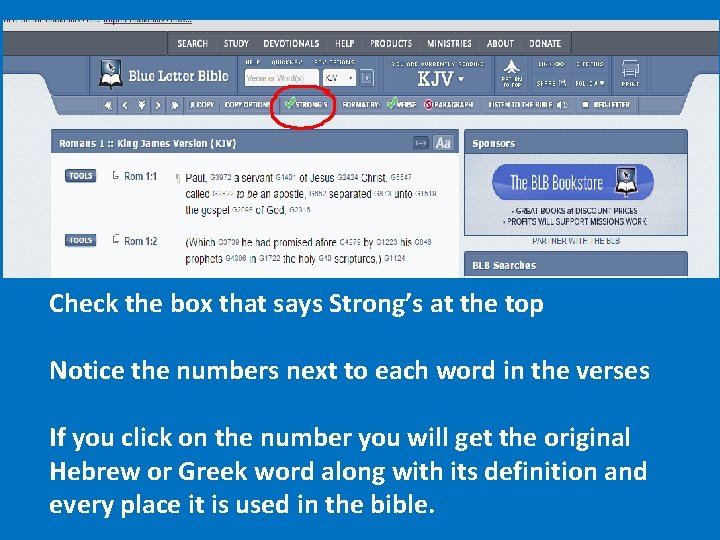
Task: Click the Blue Letter Bible title text
Action: (178, 76)
